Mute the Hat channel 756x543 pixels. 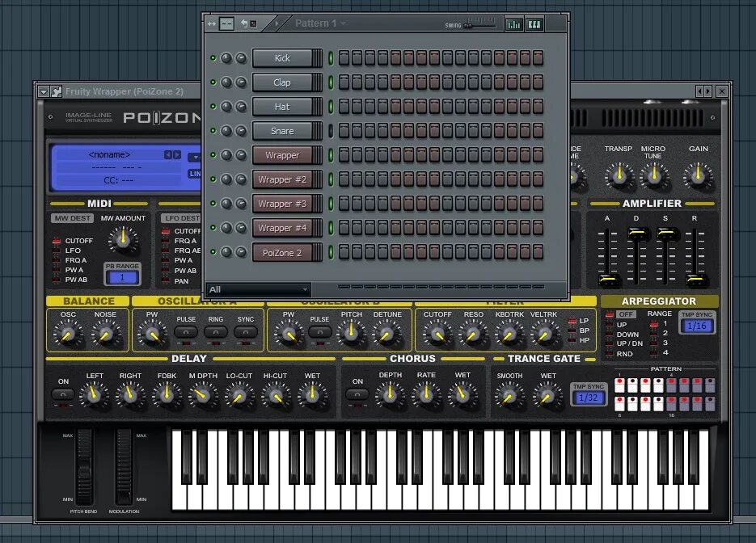click(213, 107)
